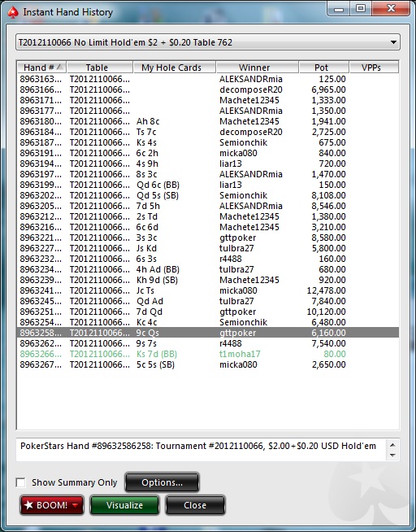Select the 4h Ad (BB) hand row
This screenshot has width=416, height=532.
click(x=208, y=269)
